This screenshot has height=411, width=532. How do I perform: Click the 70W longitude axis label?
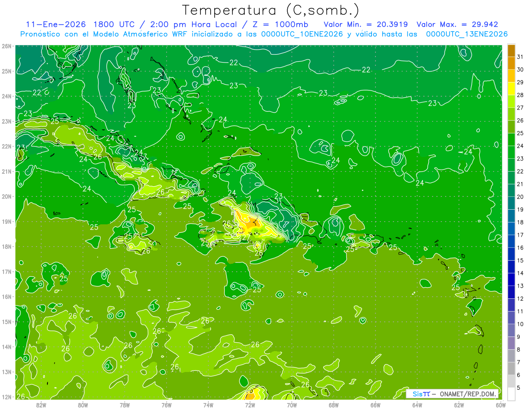292,405
